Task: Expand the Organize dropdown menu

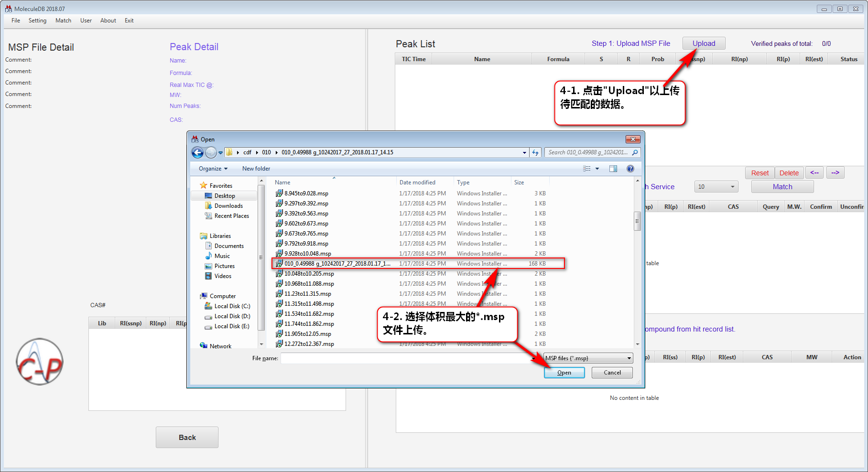Action: (x=213, y=169)
